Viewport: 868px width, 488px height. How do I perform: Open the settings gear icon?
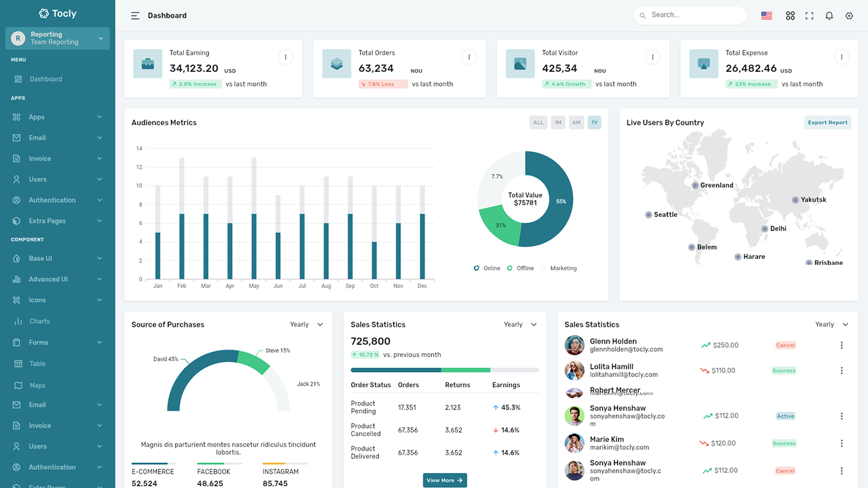point(849,15)
